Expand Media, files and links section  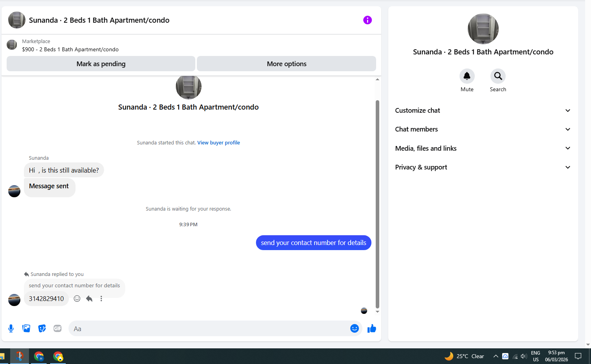483,148
